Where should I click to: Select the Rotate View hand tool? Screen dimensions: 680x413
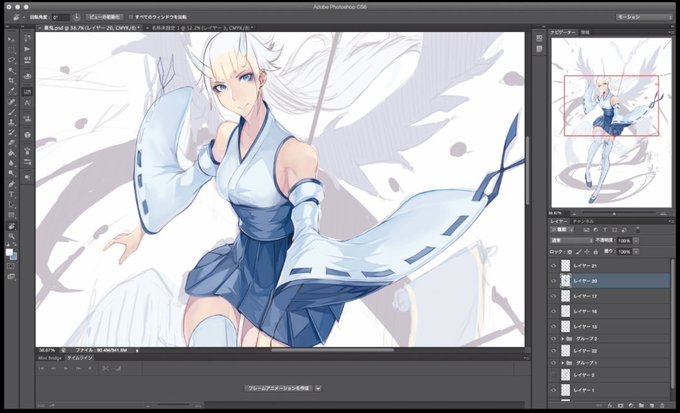pos(12,226)
